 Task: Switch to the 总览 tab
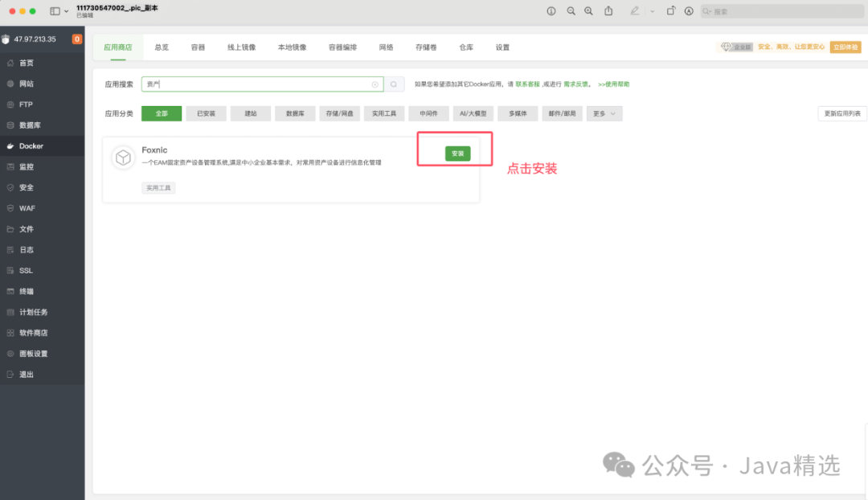(x=162, y=47)
